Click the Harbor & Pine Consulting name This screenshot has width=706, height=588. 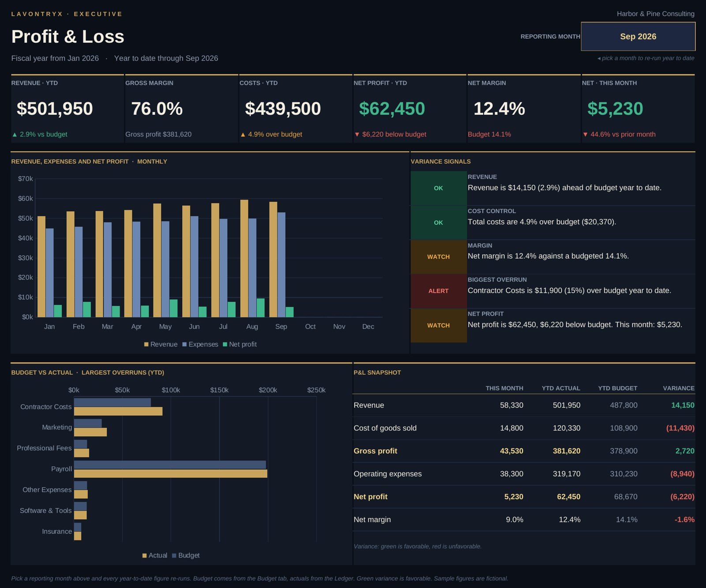point(656,14)
